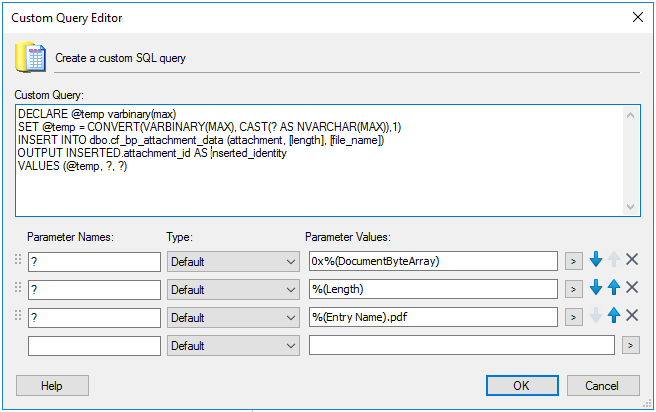Move the Entry Name parameter up

coord(614,315)
